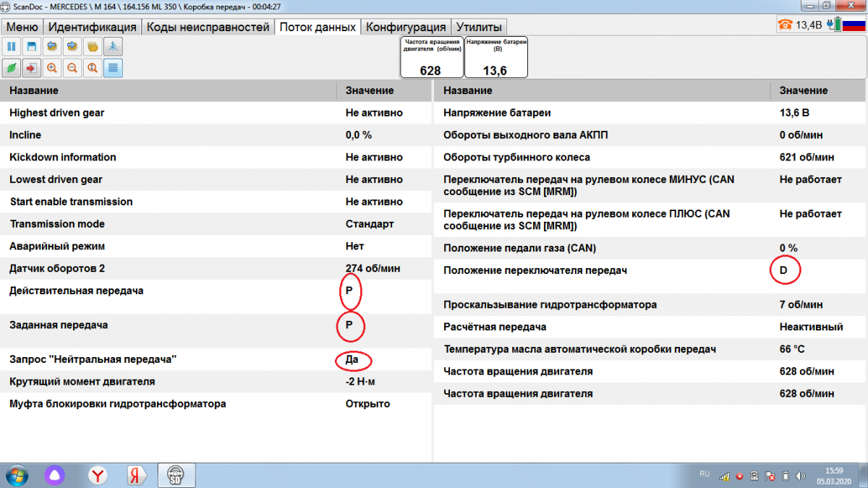Select Муфта блокировки гидротрансформатора row
This screenshot has width=868, height=488.
pos(216,403)
